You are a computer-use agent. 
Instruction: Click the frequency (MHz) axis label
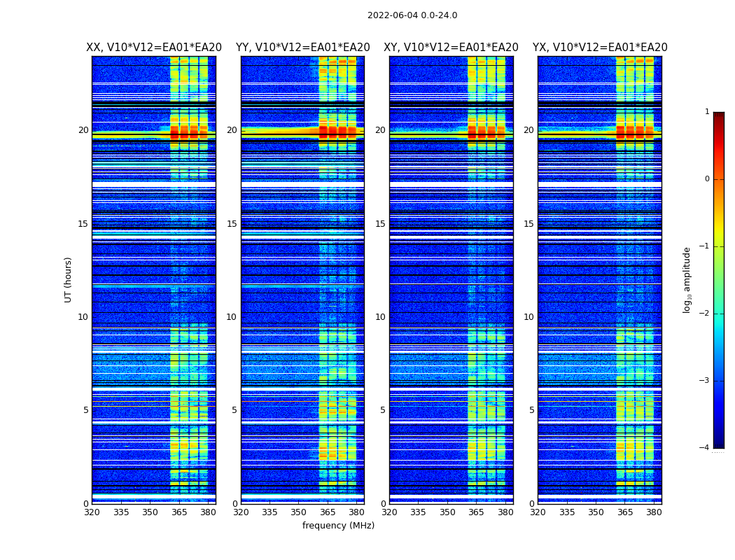coord(338,526)
